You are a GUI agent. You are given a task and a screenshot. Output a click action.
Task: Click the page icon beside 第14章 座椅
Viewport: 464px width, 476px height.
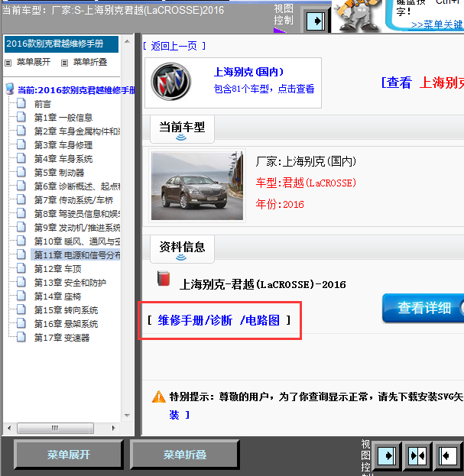point(21,296)
